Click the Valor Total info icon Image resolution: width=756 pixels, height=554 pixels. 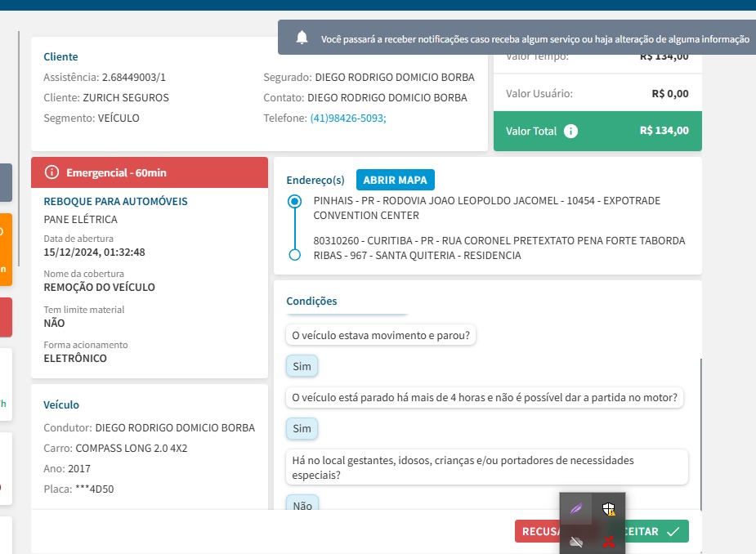[x=570, y=132]
